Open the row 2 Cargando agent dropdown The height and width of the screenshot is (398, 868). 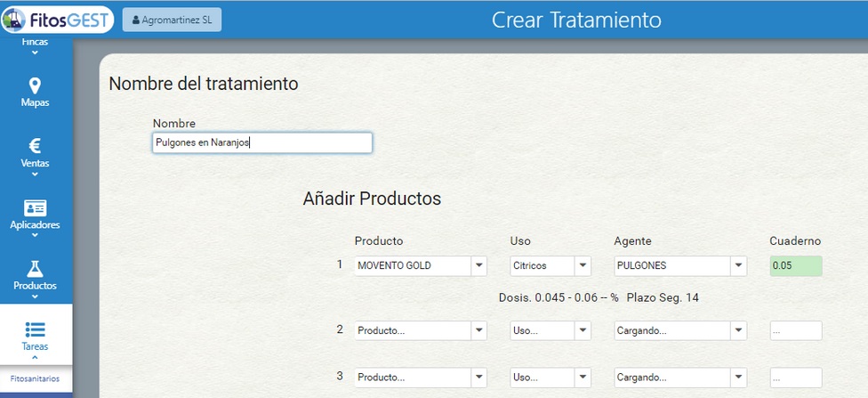click(x=680, y=330)
